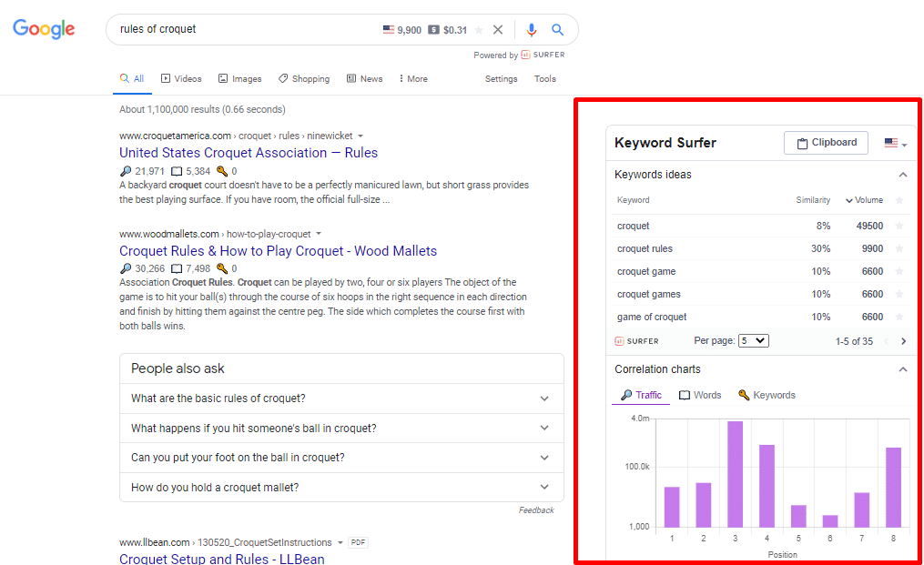Image resolution: width=924 pixels, height=565 pixels.
Task: Sort keywords by Volume column
Action: [x=865, y=200]
